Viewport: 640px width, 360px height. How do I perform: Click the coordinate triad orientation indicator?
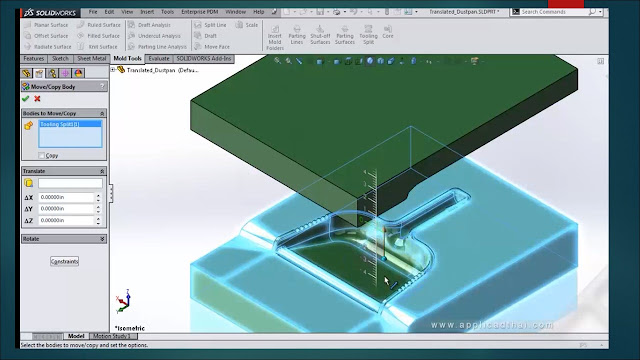[x=124, y=301]
